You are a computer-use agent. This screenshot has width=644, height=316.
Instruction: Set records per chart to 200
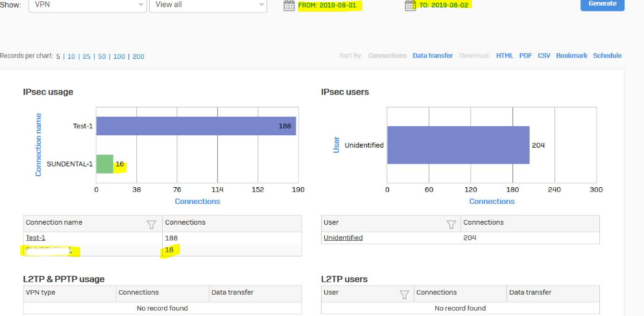138,56
